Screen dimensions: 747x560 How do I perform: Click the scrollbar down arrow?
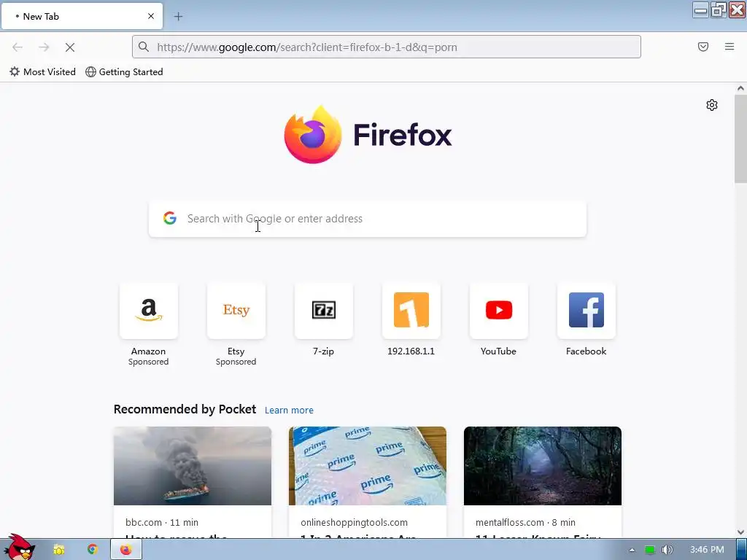740,532
